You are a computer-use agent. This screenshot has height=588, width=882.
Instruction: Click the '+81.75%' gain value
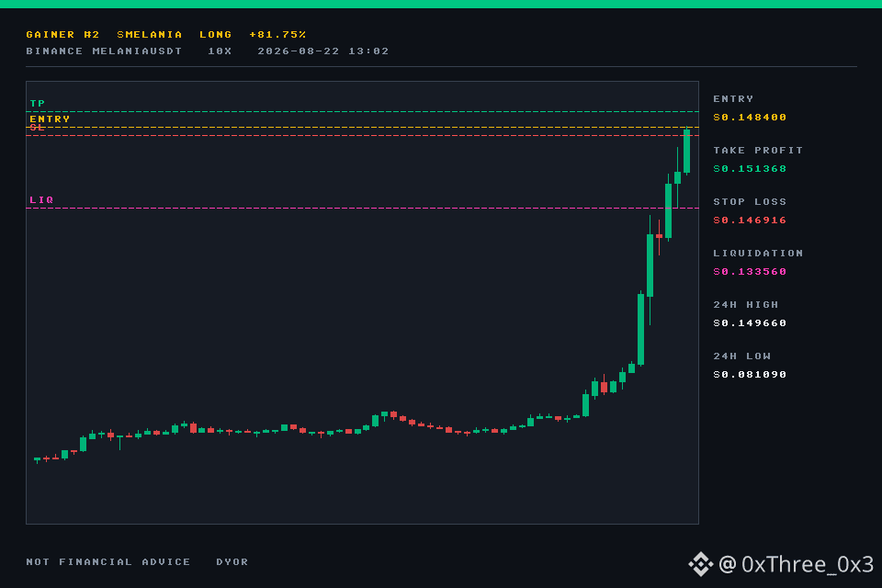click(x=277, y=34)
